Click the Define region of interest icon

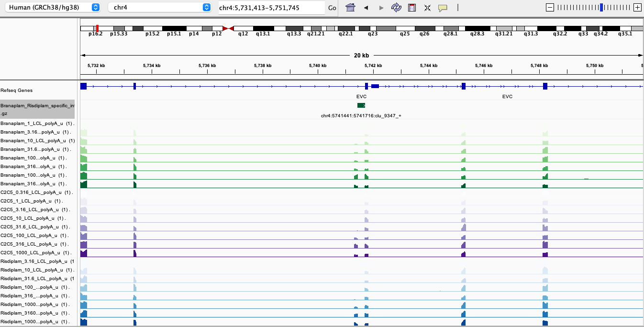(411, 8)
